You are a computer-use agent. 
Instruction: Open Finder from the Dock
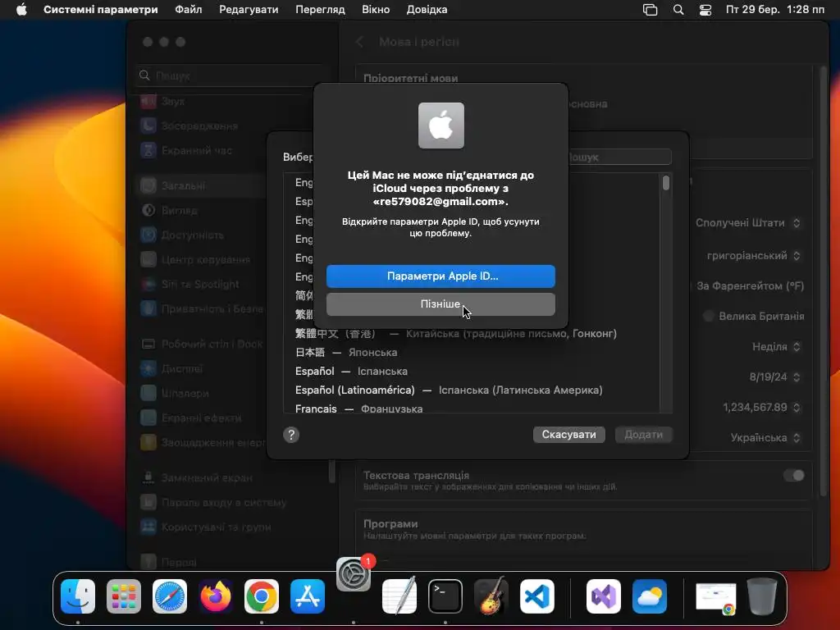tap(78, 596)
